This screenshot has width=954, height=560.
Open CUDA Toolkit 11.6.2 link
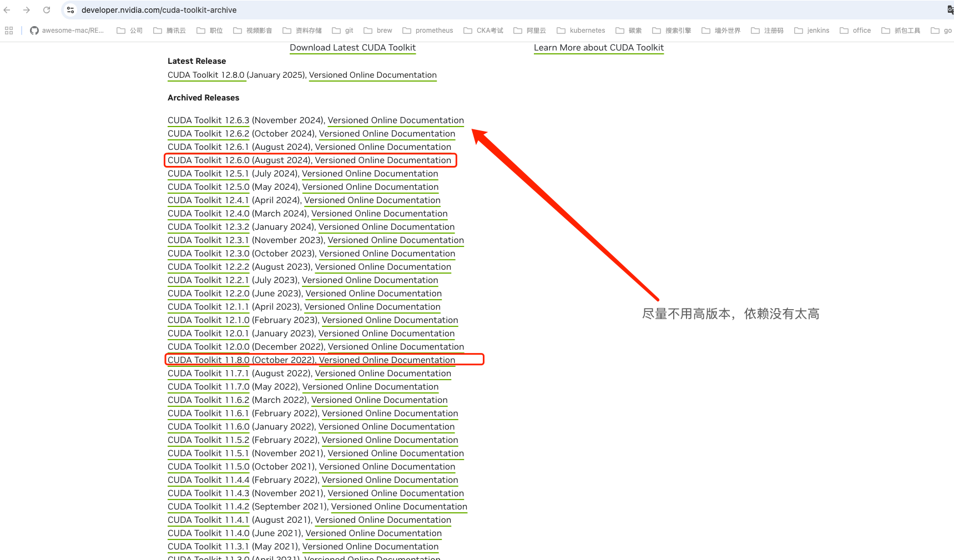point(209,400)
